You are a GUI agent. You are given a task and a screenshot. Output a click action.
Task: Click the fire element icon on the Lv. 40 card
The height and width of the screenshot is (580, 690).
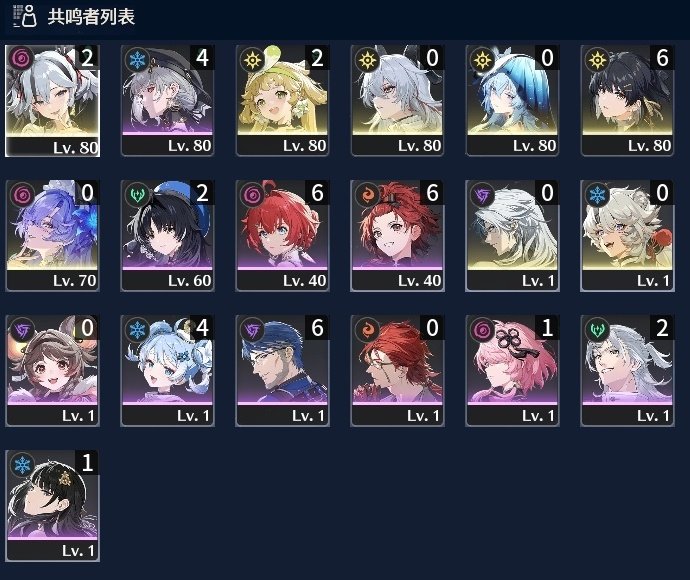coord(367,195)
